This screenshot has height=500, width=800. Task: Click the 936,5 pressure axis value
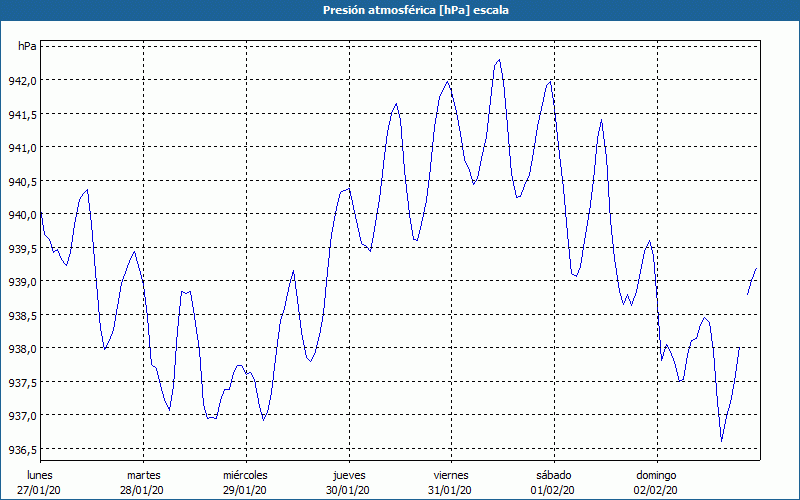tap(23, 449)
